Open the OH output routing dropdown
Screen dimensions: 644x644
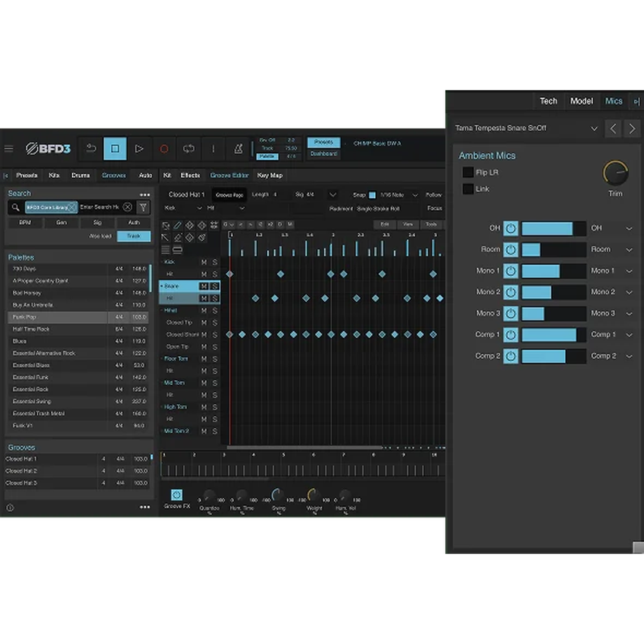coord(629,228)
